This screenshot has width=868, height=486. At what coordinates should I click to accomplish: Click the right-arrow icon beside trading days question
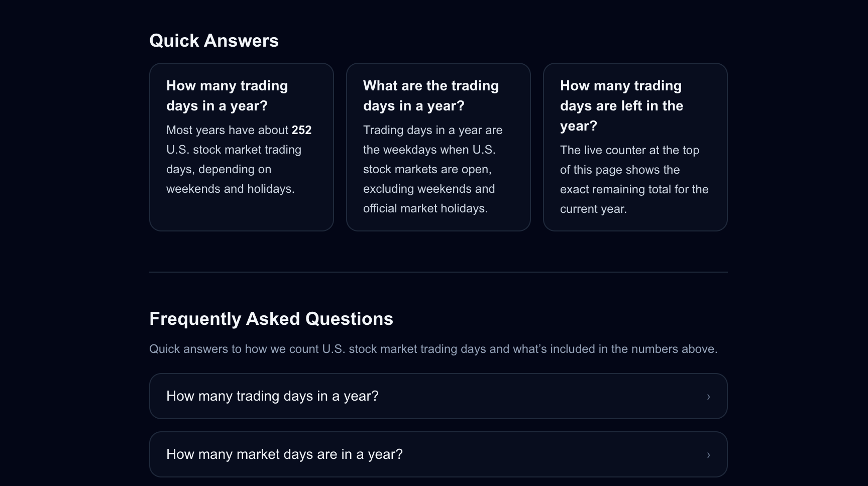[708, 397]
